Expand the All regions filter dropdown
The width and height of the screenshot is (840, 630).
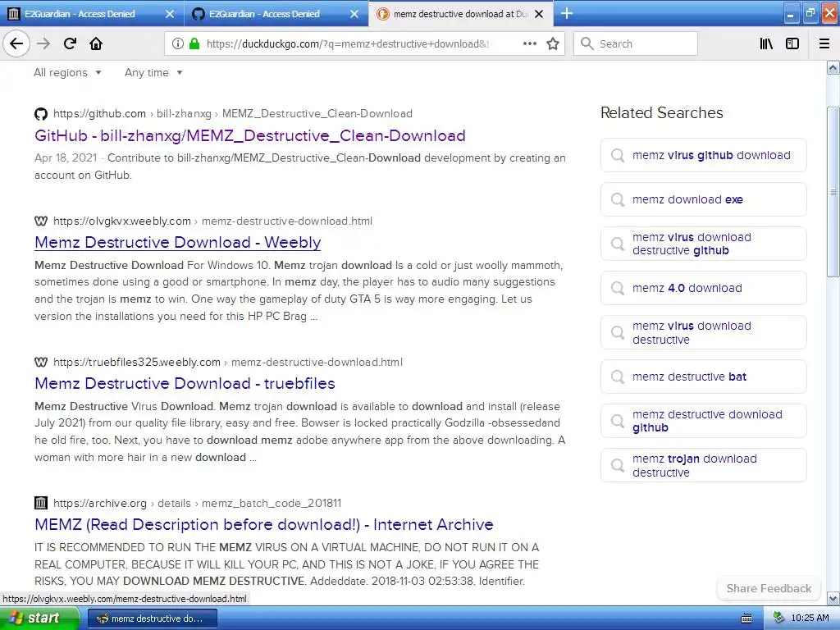click(x=67, y=73)
